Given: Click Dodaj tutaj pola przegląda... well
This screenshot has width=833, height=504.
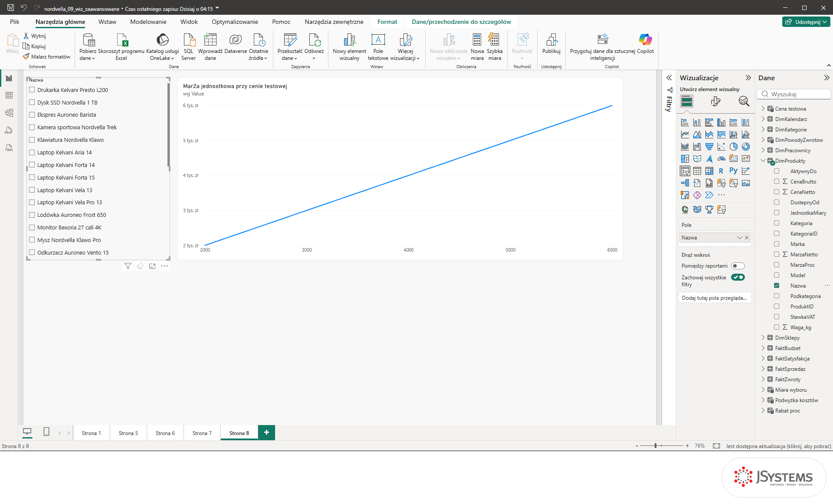Looking at the screenshot, I should 715,298.
